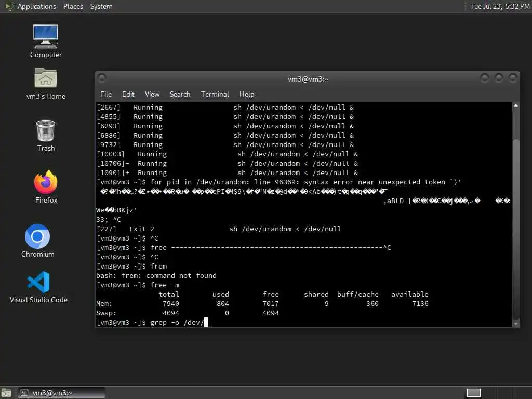Click the job line starting with [10003]
Screen dimensions: 532x399
click(228, 154)
